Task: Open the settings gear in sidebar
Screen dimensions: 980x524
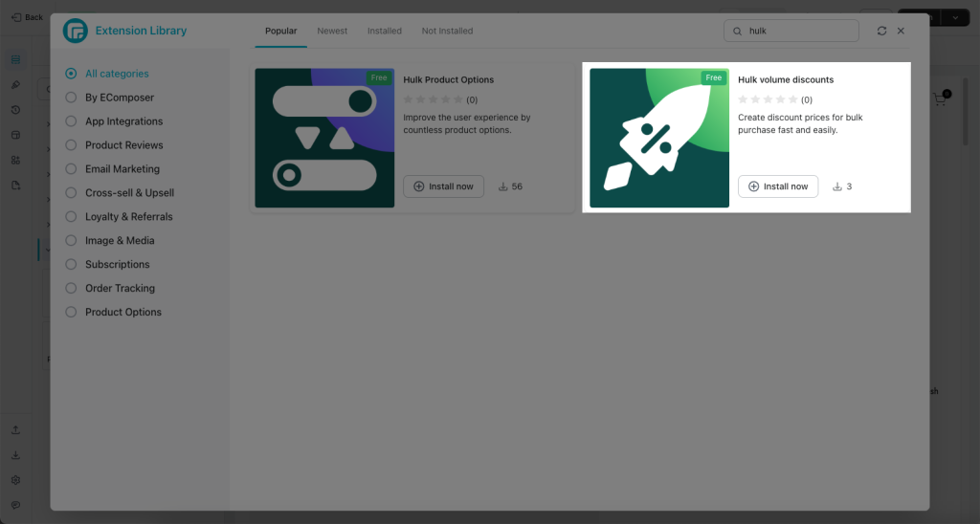Action: tap(15, 480)
